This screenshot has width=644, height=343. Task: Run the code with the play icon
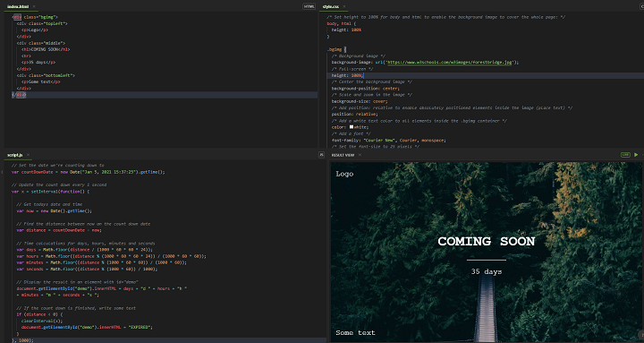point(636,155)
